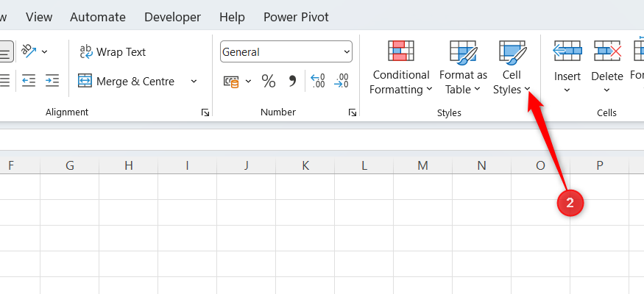Viewport: 644px width, 294px height.
Task: Select column N header
Action: coord(482,165)
